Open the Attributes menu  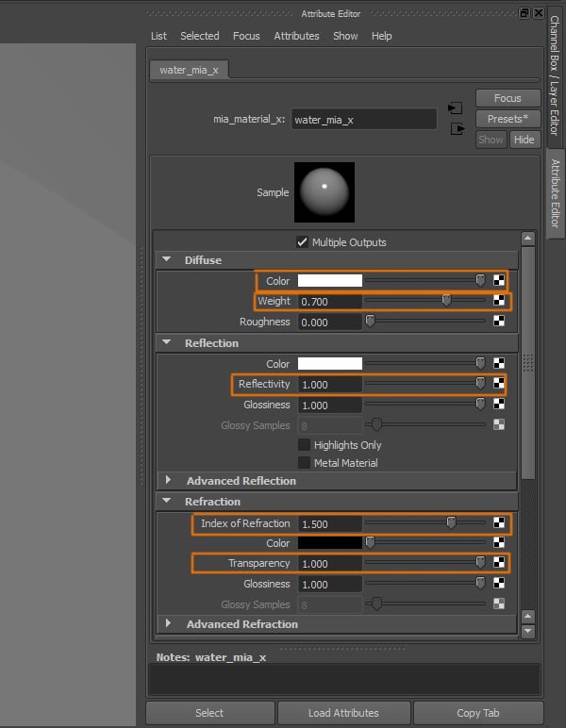point(296,36)
